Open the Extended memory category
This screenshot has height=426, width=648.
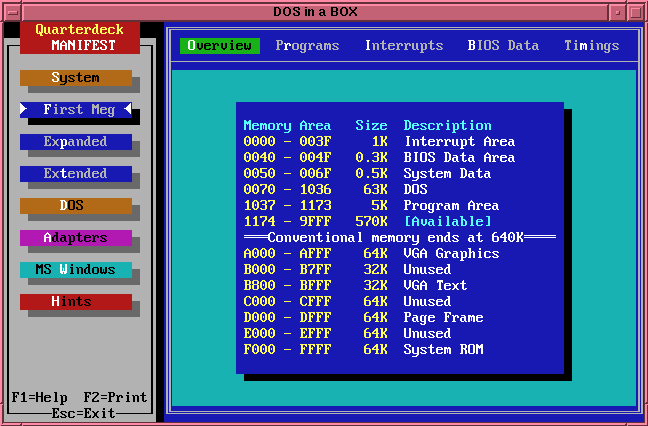point(76,174)
